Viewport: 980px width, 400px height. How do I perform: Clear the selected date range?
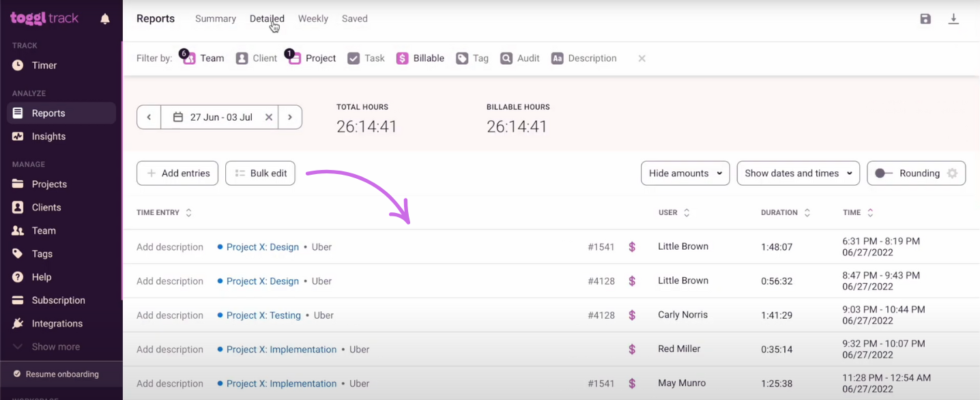tap(269, 117)
